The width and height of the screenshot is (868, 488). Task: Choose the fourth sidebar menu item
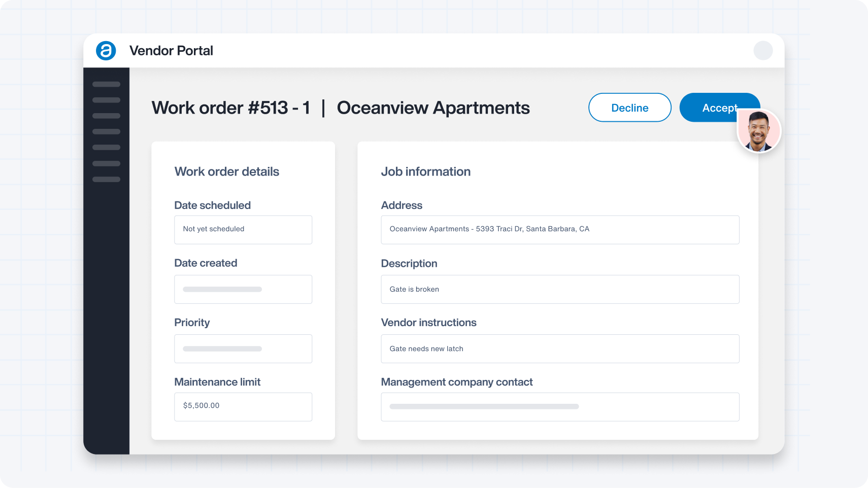[x=106, y=131]
